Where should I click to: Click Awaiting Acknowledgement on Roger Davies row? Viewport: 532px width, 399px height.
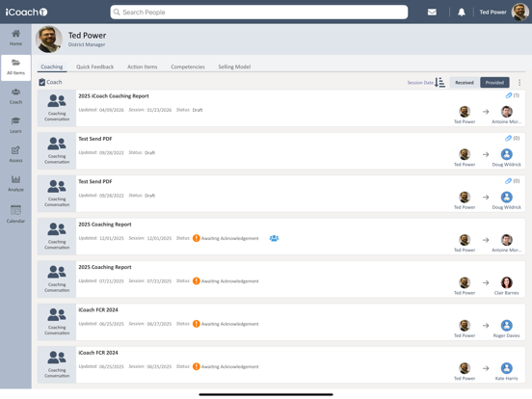point(229,324)
